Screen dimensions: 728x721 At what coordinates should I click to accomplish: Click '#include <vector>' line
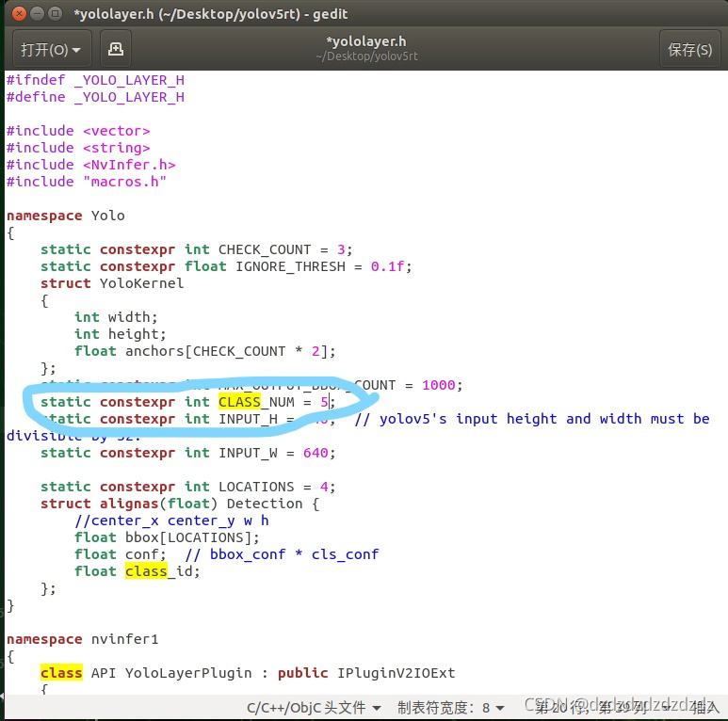[x=78, y=131]
